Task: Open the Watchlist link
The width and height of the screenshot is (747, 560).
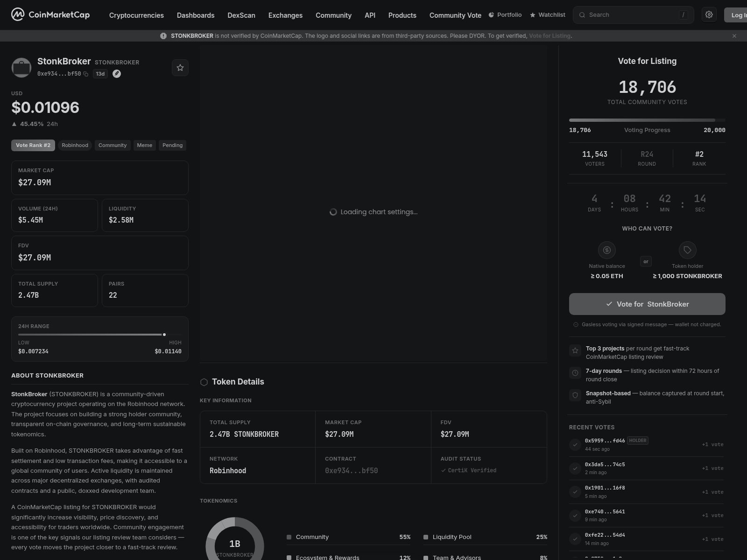Action: (548, 15)
